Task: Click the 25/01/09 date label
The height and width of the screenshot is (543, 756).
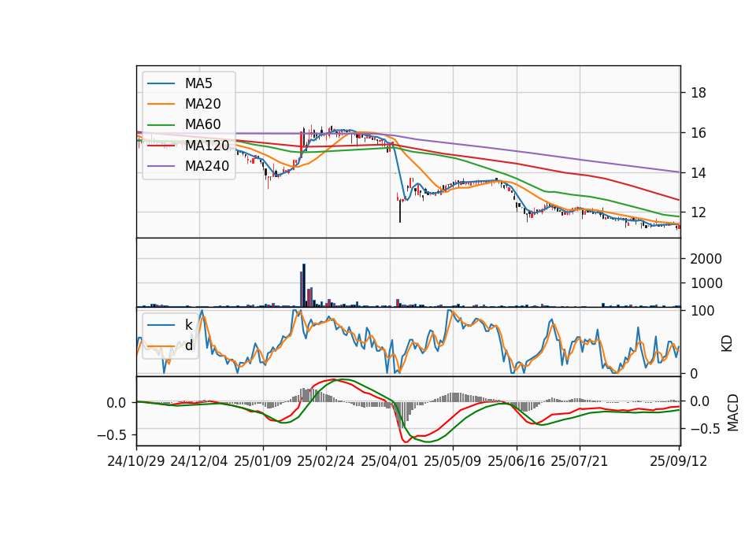Action: [x=263, y=461]
